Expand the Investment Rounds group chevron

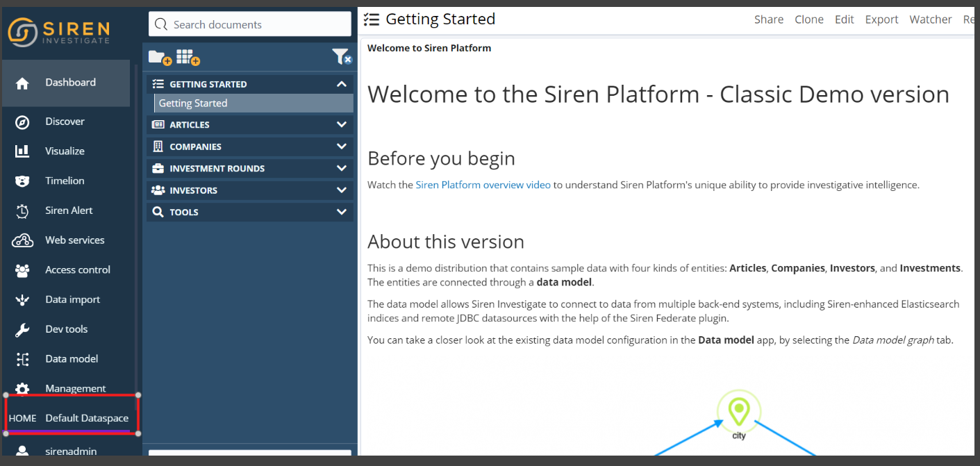coord(341,169)
